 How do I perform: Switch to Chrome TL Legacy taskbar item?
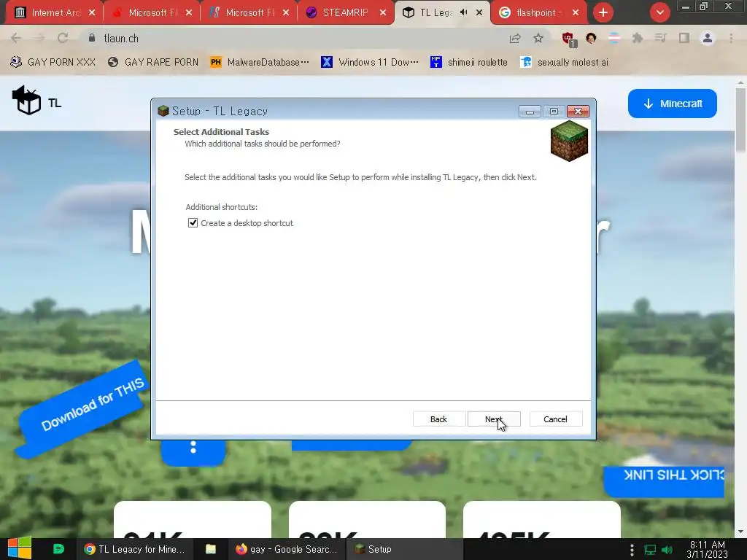click(x=134, y=549)
